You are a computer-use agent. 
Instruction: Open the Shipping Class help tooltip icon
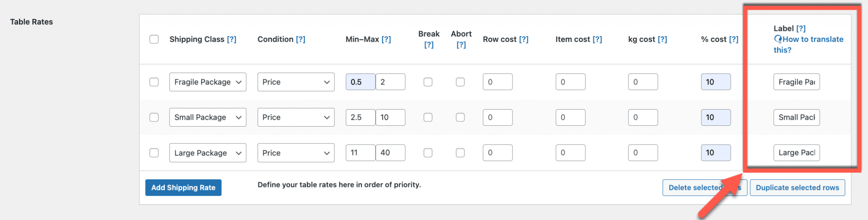[231, 39]
